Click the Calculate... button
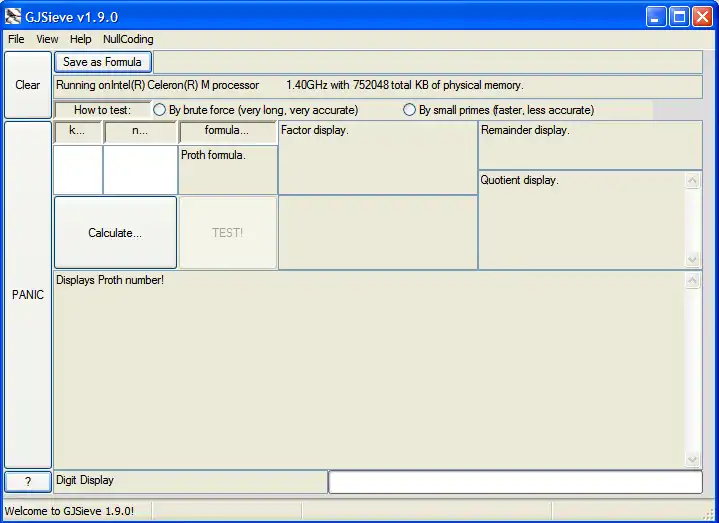The width and height of the screenshot is (719, 523). (x=115, y=232)
